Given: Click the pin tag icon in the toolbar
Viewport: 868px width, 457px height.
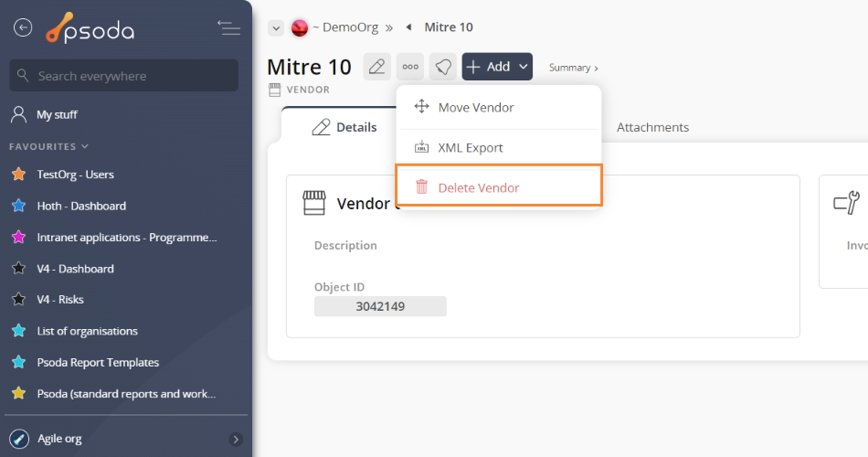Looking at the screenshot, I should 443,67.
